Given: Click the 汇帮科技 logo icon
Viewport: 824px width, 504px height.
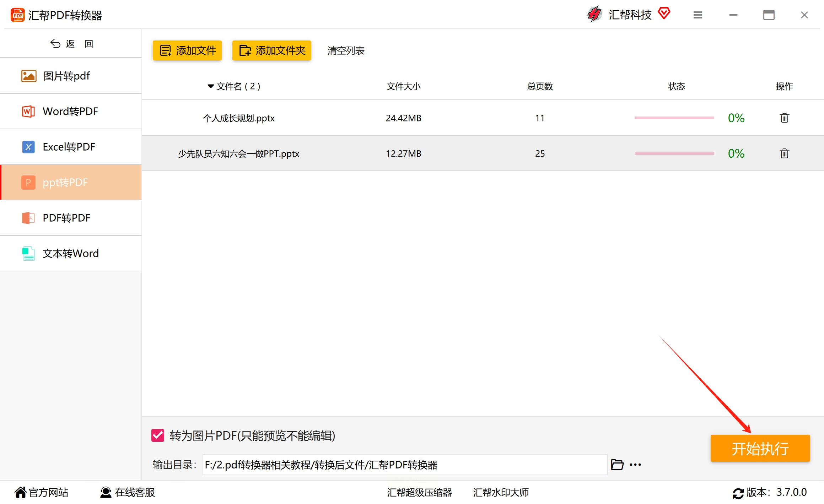Looking at the screenshot, I should pyautogui.click(x=594, y=14).
